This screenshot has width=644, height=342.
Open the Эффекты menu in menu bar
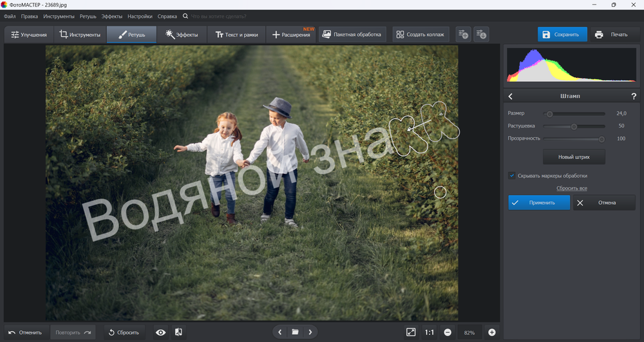111,16
